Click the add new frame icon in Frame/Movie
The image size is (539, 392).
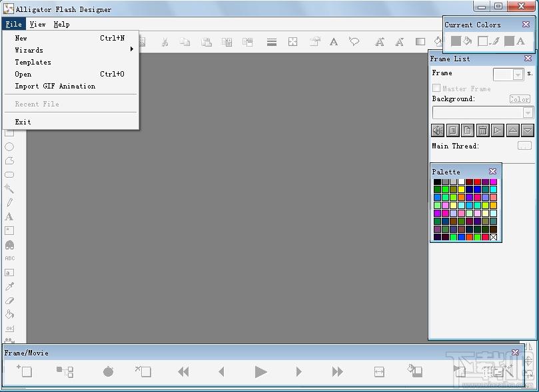click(25, 371)
